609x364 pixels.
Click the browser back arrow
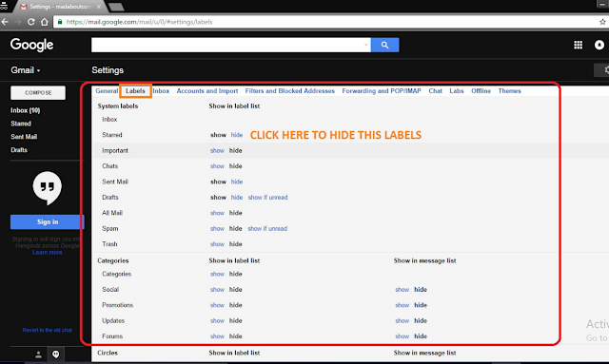(x=5, y=22)
